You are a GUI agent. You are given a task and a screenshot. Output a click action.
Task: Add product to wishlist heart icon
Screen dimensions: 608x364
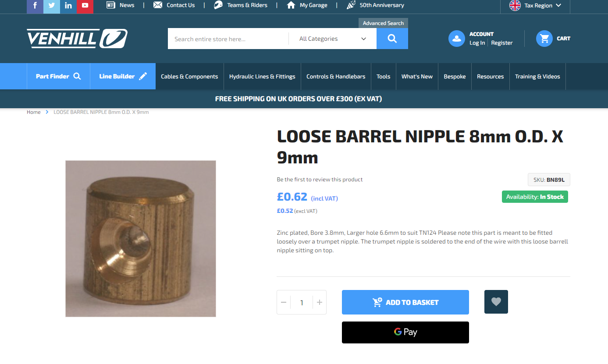pyautogui.click(x=496, y=302)
